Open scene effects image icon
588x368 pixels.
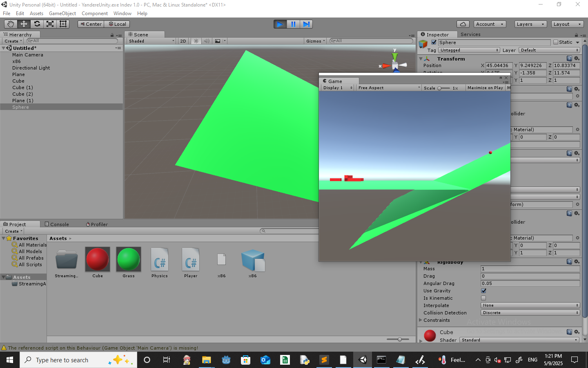click(218, 41)
